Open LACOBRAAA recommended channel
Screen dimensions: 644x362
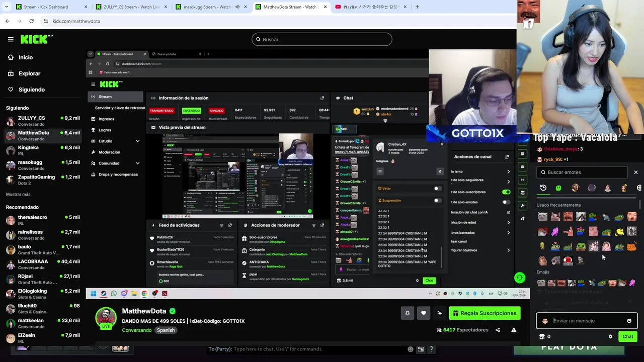coord(43,264)
